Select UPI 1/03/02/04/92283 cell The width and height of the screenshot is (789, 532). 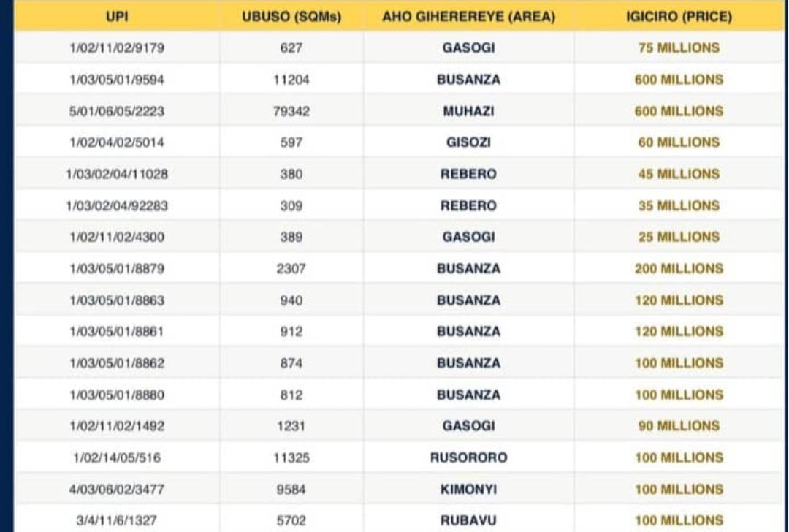(117, 206)
